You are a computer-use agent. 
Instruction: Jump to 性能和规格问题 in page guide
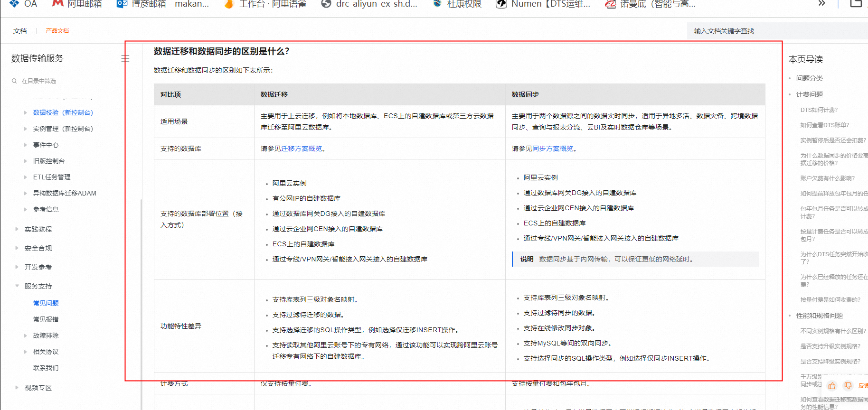tap(820, 316)
